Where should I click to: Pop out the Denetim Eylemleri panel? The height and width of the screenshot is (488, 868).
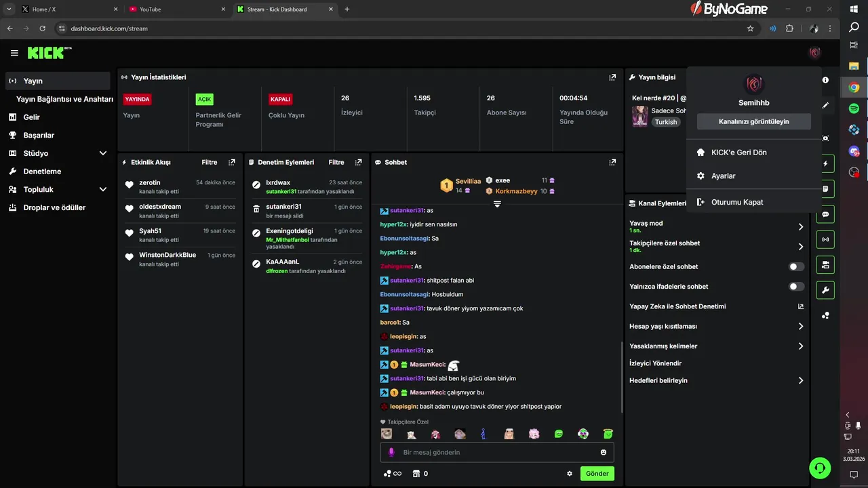click(x=359, y=163)
